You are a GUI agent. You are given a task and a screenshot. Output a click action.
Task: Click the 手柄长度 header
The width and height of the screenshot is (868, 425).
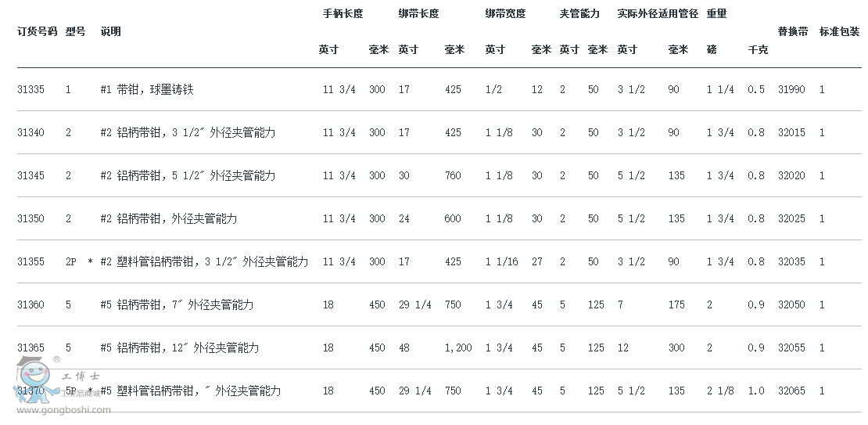(343, 14)
